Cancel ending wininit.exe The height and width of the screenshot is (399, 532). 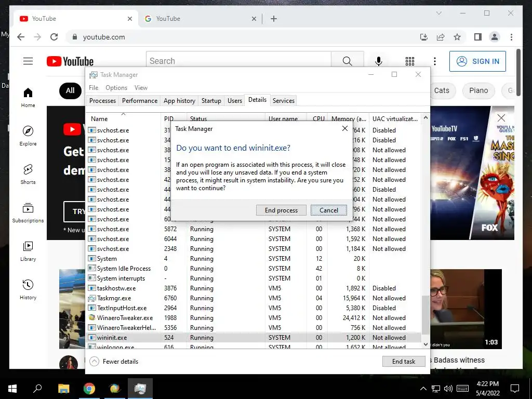click(328, 210)
